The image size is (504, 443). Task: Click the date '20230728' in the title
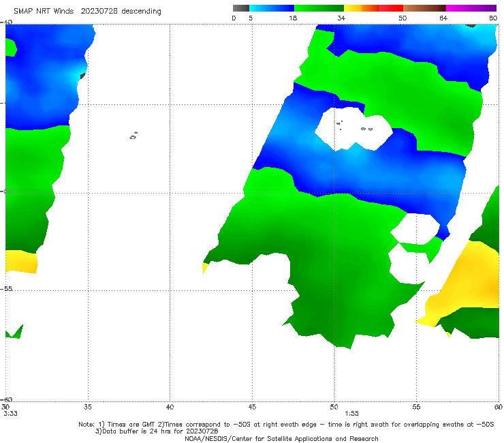(99, 11)
